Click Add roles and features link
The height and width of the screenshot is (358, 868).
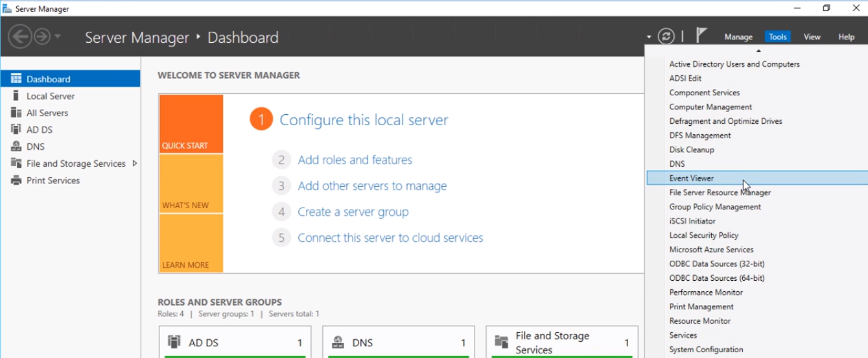(x=355, y=160)
